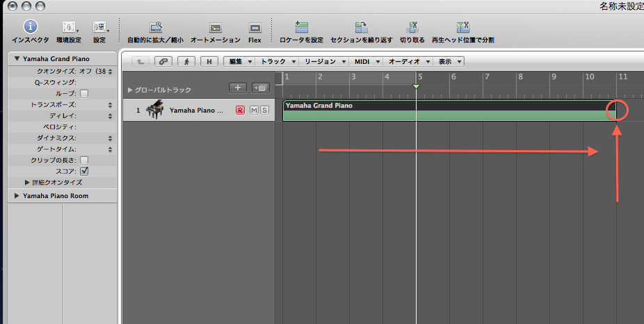
Task: Click the duplicate track plus button
Action: click(x=260, y=88)
